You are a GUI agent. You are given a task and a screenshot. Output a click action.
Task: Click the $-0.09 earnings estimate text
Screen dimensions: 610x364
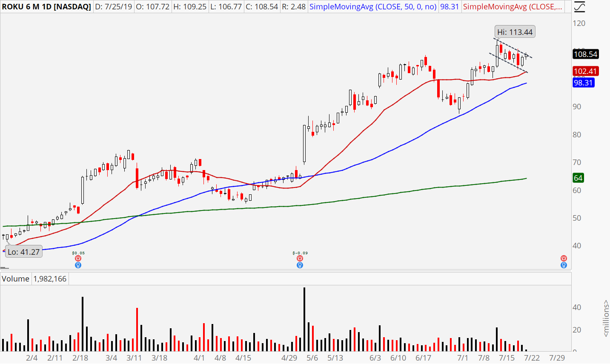pos(300,253)
